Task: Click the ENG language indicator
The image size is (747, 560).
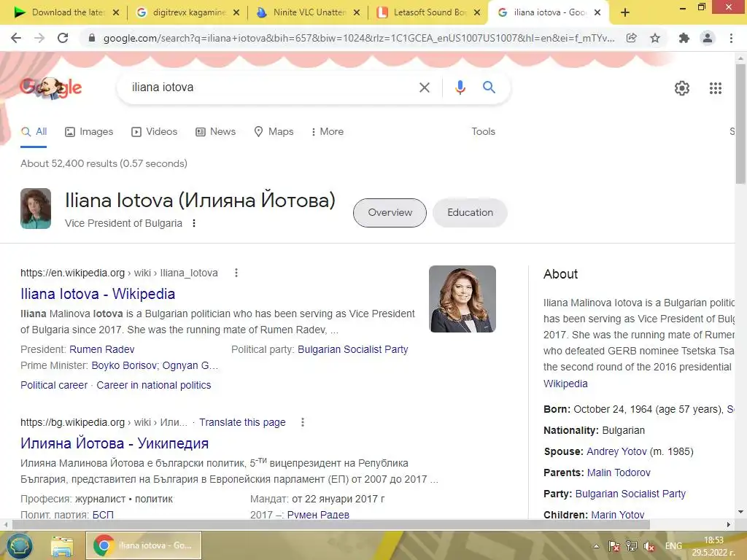Action: [x=673, y=546]
